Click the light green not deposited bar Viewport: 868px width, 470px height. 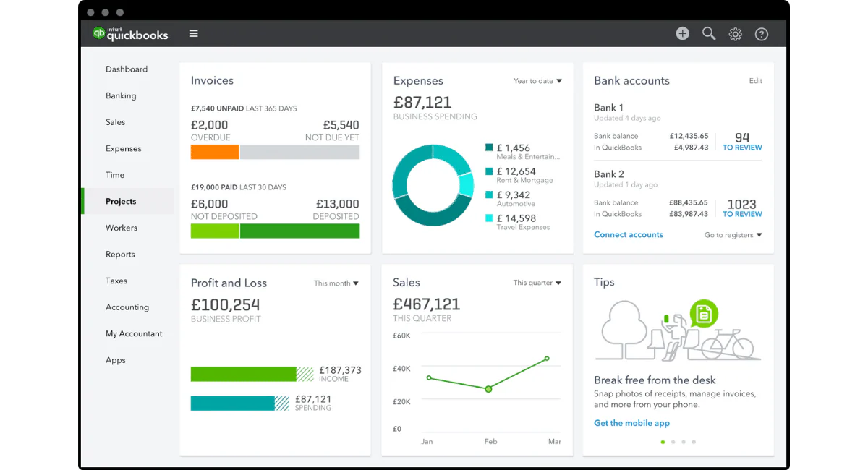tap(215, 231)
